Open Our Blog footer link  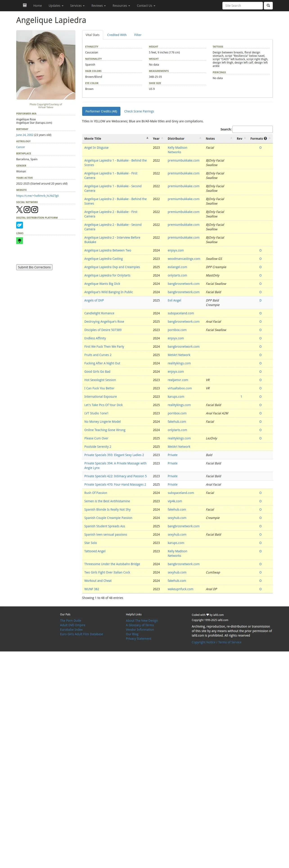132,634
